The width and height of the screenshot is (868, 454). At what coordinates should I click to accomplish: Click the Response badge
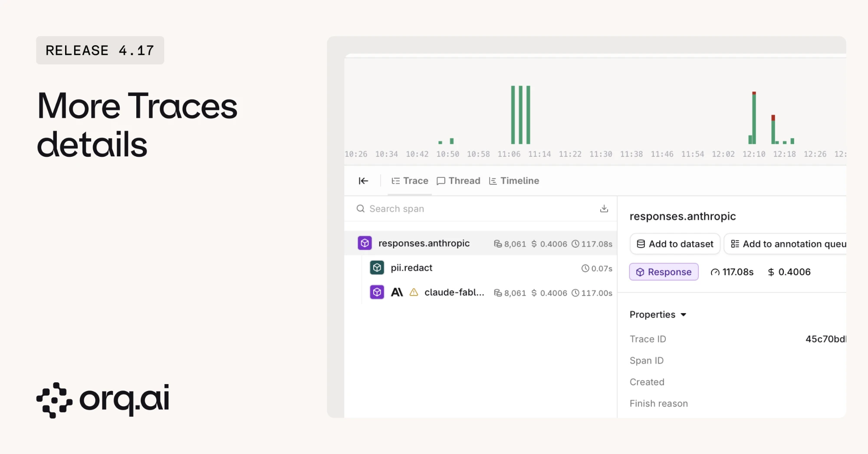tap(664, 272)
